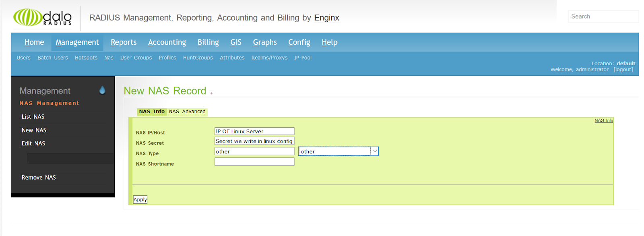
Task: Open the Billing menu
Action: 208,42
